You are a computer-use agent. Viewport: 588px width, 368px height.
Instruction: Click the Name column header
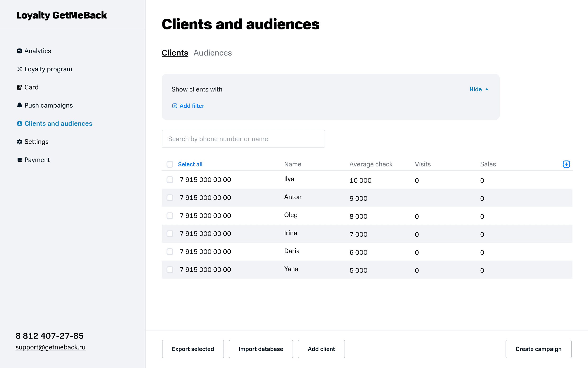click(x=293, y=164)
